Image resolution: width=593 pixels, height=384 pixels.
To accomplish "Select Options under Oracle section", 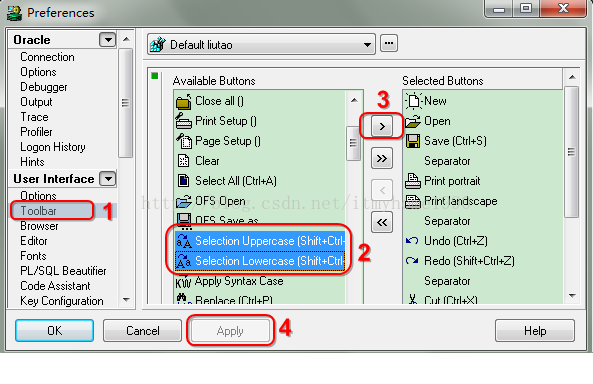I will pos(38,72).
